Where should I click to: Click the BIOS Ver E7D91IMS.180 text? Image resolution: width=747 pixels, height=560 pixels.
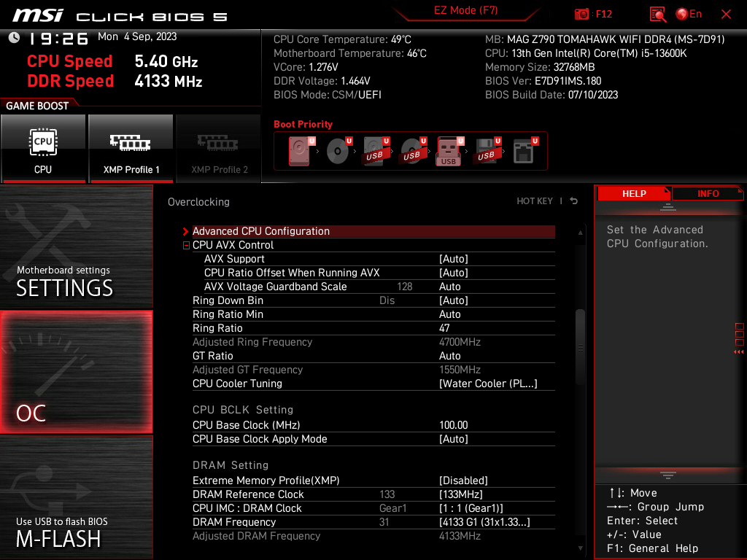(x=543, y=81)
